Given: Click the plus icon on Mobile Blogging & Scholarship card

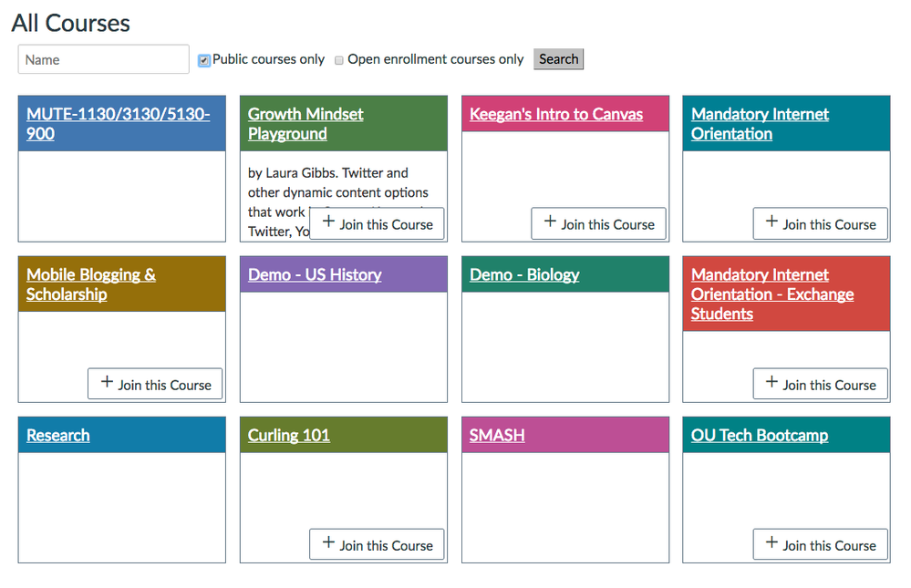Looking at the screenshot, I should pyautogui.click(x=107, y=383).
